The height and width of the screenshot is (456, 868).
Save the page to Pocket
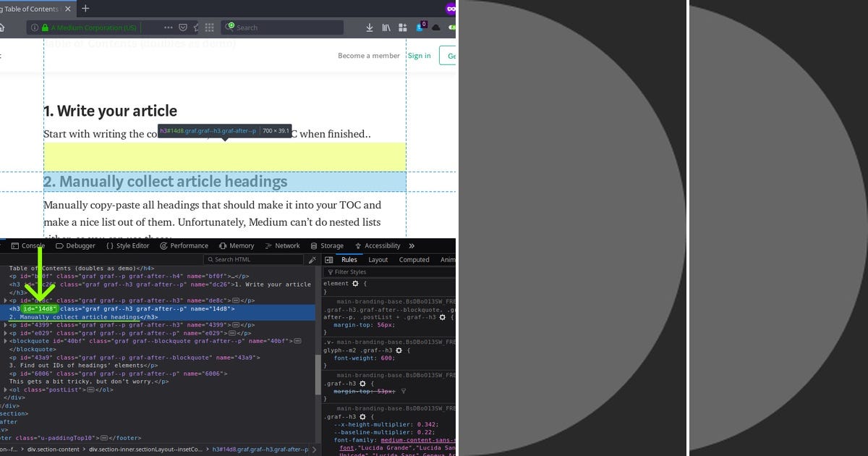183,28
